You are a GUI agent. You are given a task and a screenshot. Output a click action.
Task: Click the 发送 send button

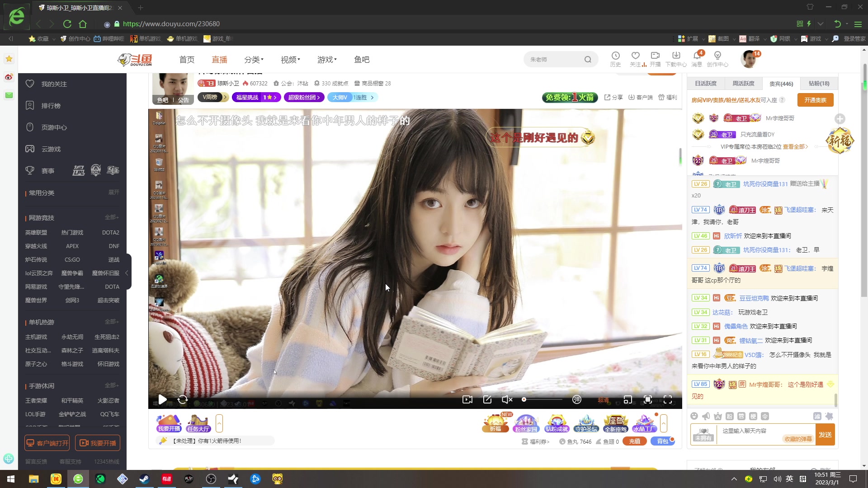click(825, 435)
